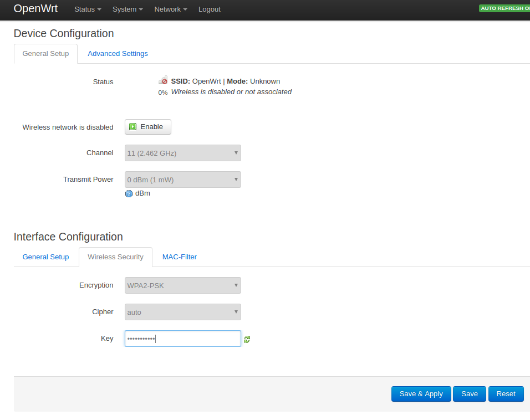
Task: Toggle the Auto Refresh indicator
Action: click(504, 8)
